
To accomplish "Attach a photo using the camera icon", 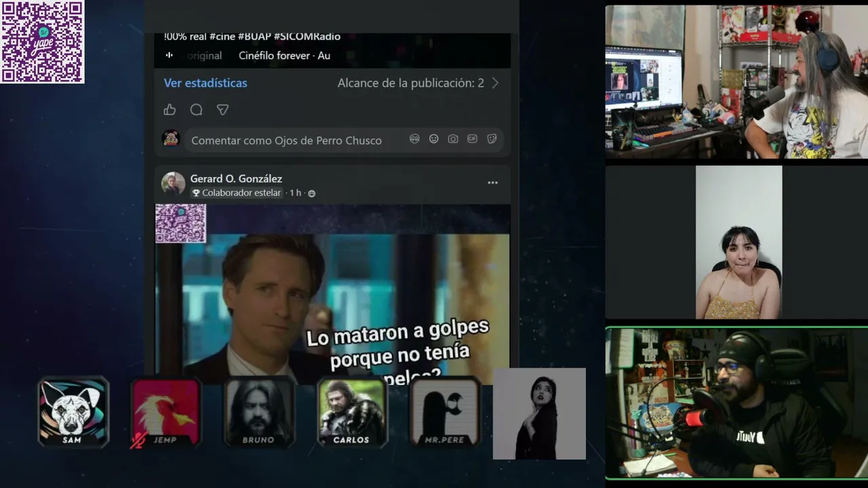I will point(453,139).
